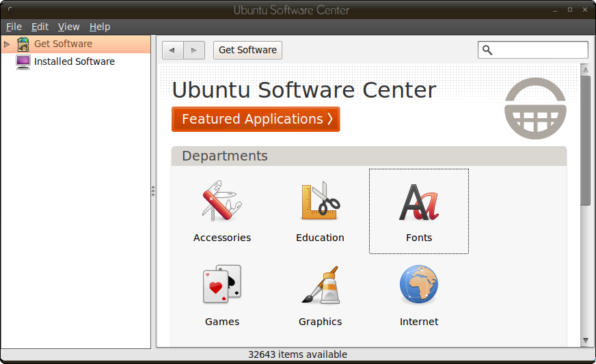596x364 pixels.
Task: Click the Installed Software monitor icon
Action: pos(23,61)
